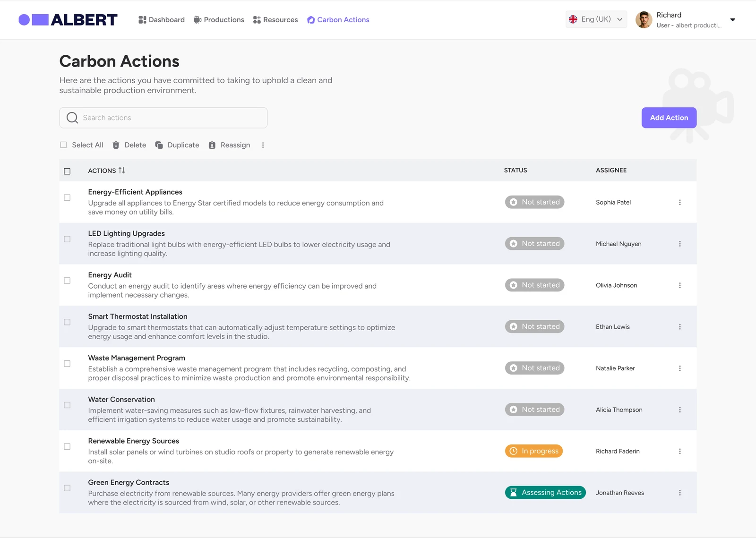
Task: Open LED Lighting Upgrades row options menu
Action: click(x=680, y=244)
